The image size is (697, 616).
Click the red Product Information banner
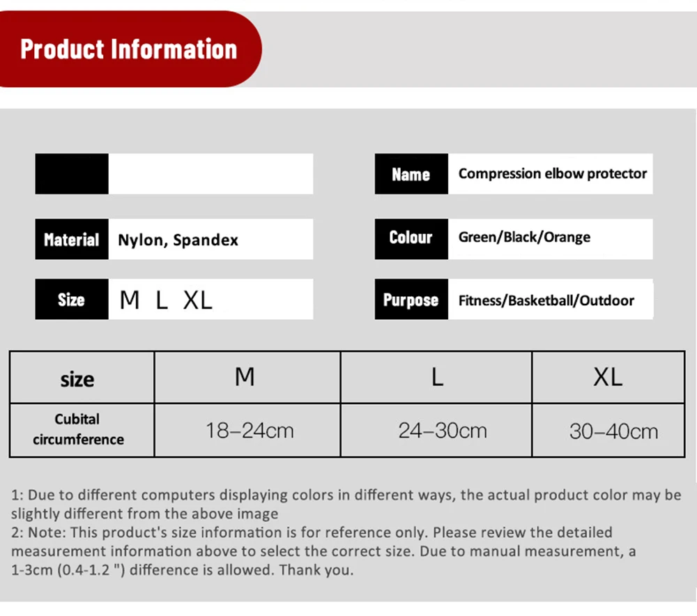coord(129,49)
